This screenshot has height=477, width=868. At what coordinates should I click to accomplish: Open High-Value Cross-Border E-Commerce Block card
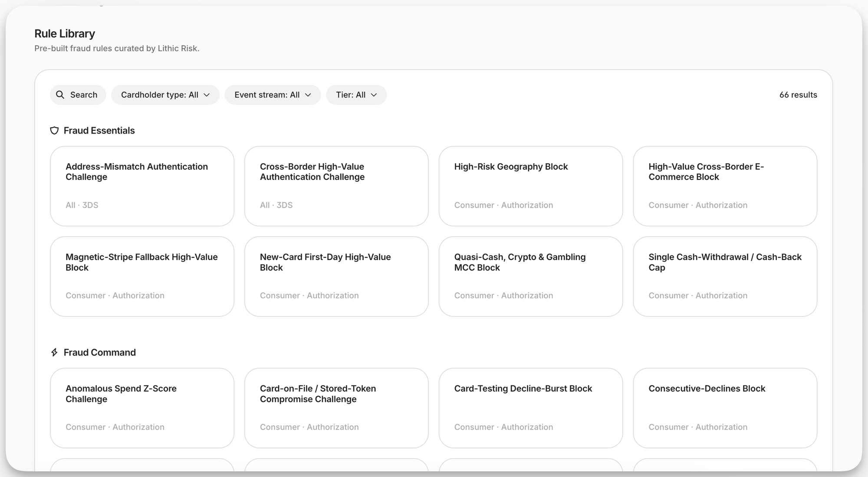[725, 186]
